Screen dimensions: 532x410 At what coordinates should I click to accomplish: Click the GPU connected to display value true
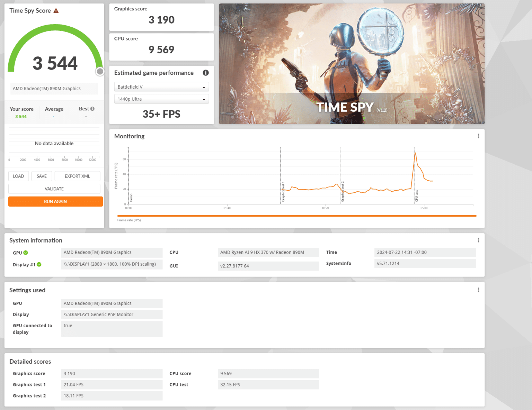112,329
